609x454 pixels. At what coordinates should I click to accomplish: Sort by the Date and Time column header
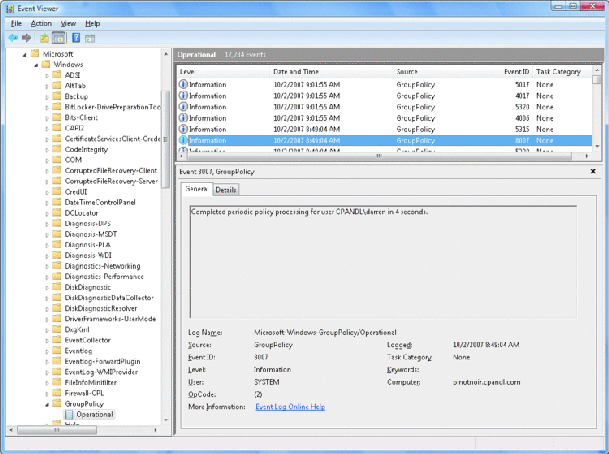click(x=331, y=71)
